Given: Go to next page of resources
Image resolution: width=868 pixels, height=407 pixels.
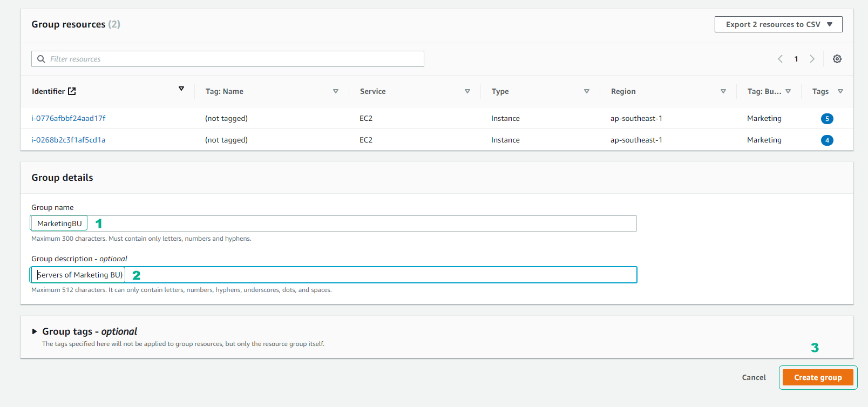Looking at the screenshot, I should click(812, 59).
